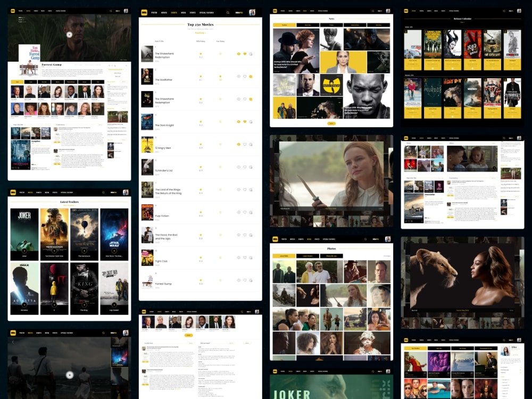Viewport: 532px width, 399px height.
Task: Click search icon in News page header
Action: click(373, 11)
